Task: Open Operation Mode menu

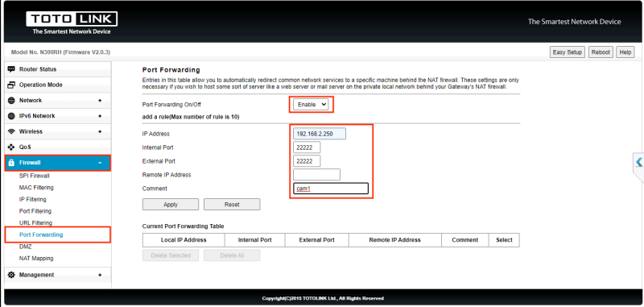Action: [57, 85]
